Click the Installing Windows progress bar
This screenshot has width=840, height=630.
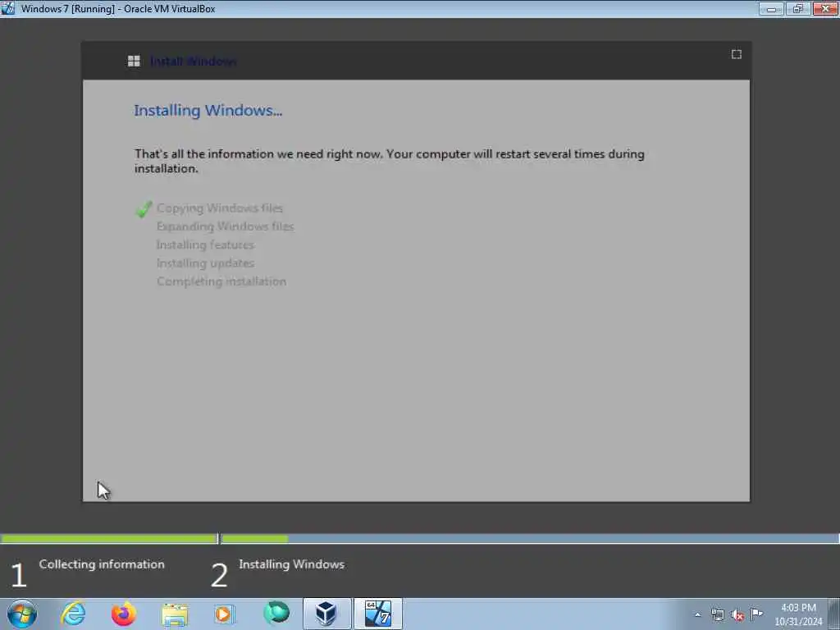pos(531,538)
